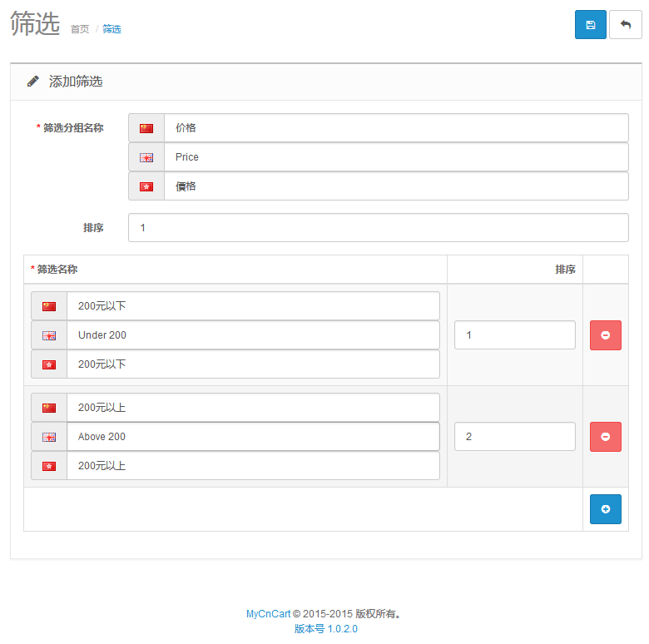Click the 筛选 page title
The width and height of the screenshot is (649, 644).
coord(35,23)
